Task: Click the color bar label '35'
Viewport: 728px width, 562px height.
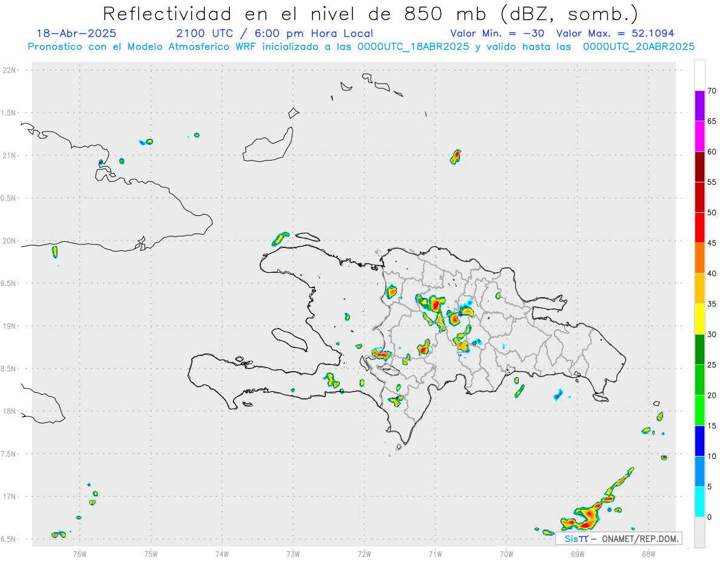Action: click(x=712, y=304)
